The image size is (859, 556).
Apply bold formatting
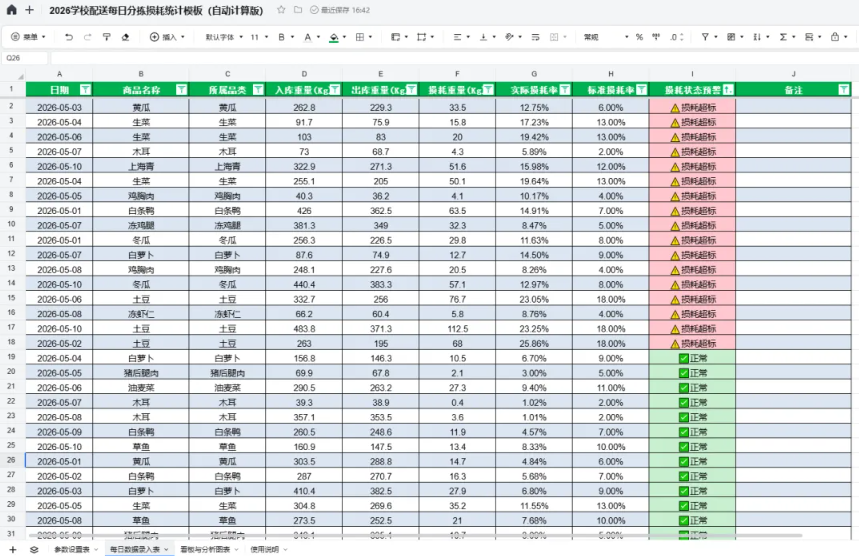coord(282,37)
